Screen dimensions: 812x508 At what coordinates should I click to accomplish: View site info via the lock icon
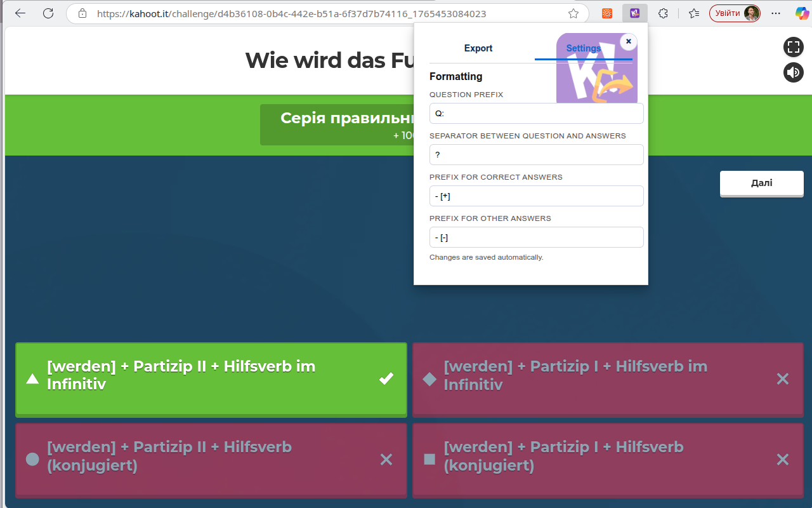tap(82, 13)
